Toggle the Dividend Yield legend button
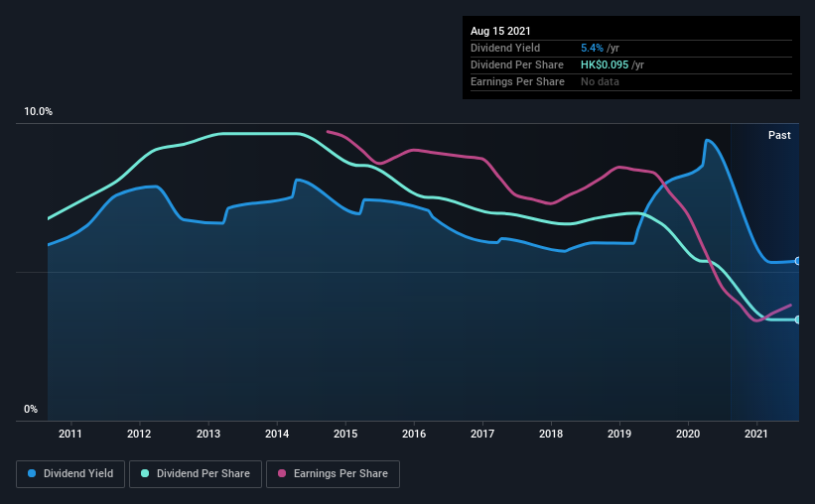This screenshot has width=815, height=504. (x=70, y=474)
